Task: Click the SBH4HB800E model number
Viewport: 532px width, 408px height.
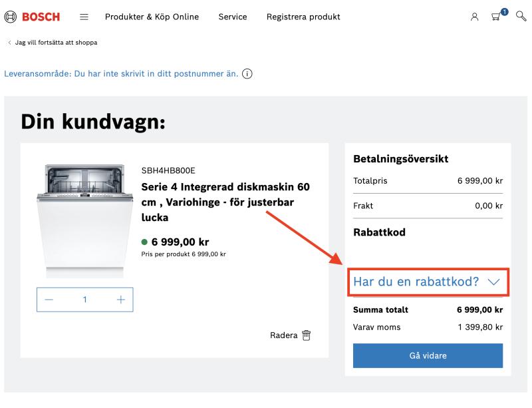Action: point(168,170)
